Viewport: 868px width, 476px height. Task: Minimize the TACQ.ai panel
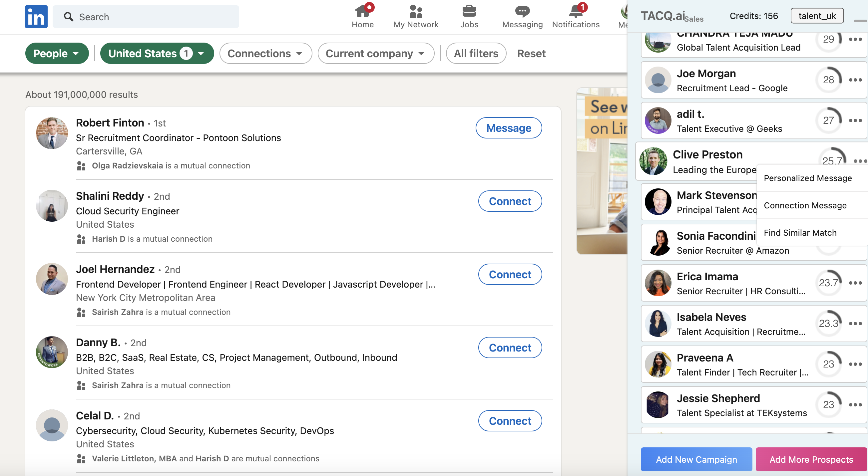click(861, 21)
